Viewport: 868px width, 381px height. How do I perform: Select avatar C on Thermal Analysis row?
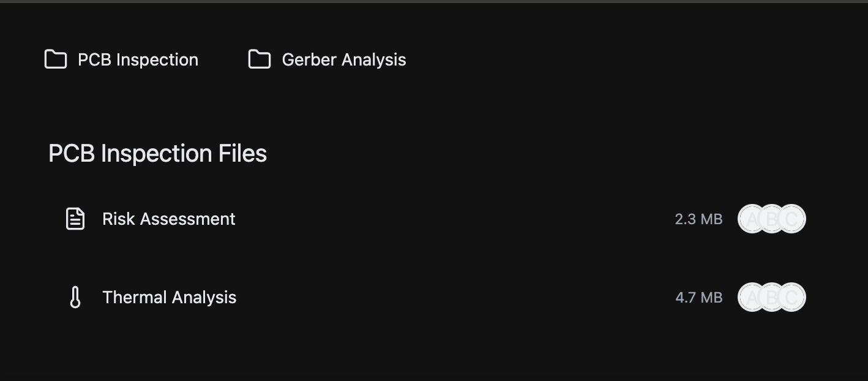(794, 297)
